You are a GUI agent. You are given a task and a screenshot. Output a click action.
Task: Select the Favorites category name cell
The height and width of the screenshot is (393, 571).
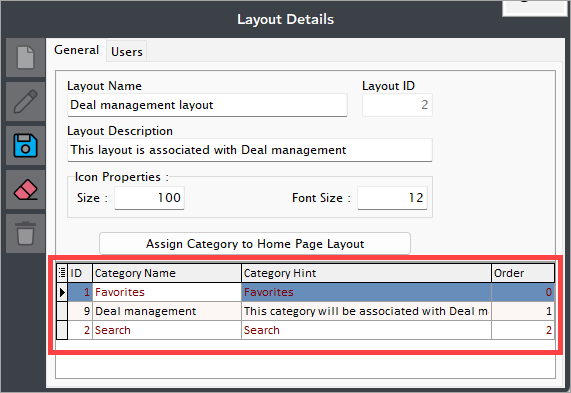(x=167, y=292)
